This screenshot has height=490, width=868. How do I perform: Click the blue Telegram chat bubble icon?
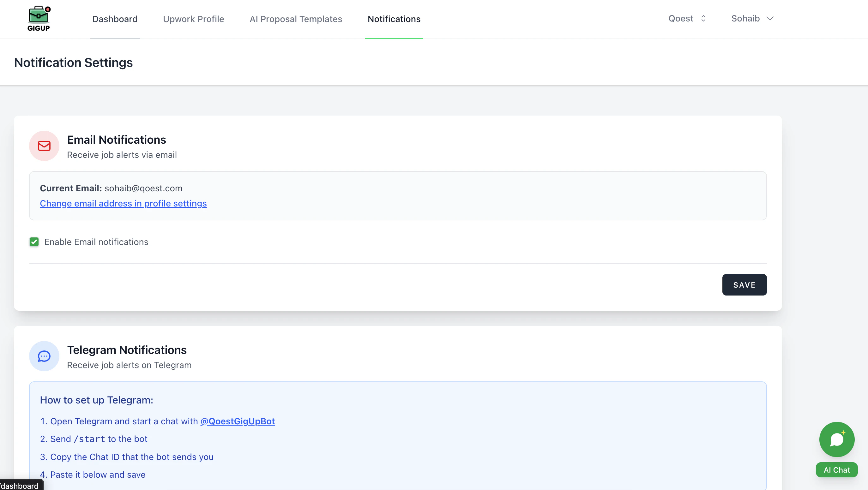click(44, 356)
